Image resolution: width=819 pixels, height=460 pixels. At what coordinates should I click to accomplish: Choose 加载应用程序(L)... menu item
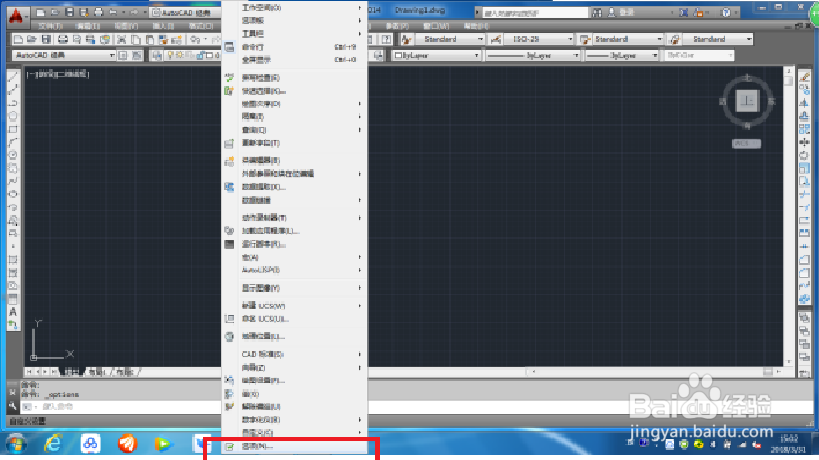pos(295,231)
